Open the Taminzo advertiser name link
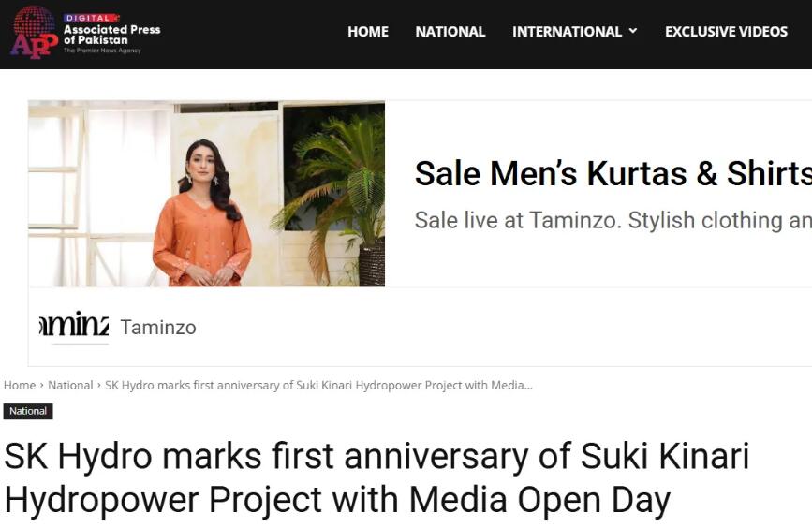Screen dimensions: 812x528 point(158,328)
